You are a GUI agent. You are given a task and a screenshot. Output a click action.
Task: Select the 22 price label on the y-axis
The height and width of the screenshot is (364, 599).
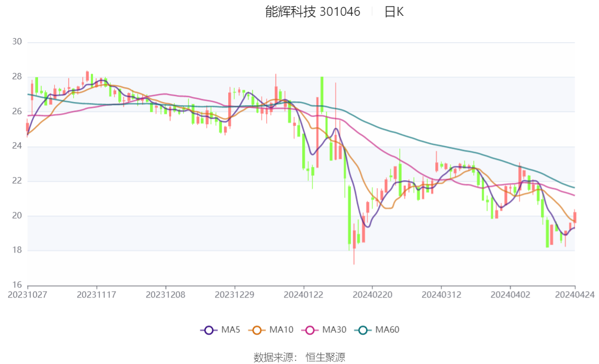[17, 181]
